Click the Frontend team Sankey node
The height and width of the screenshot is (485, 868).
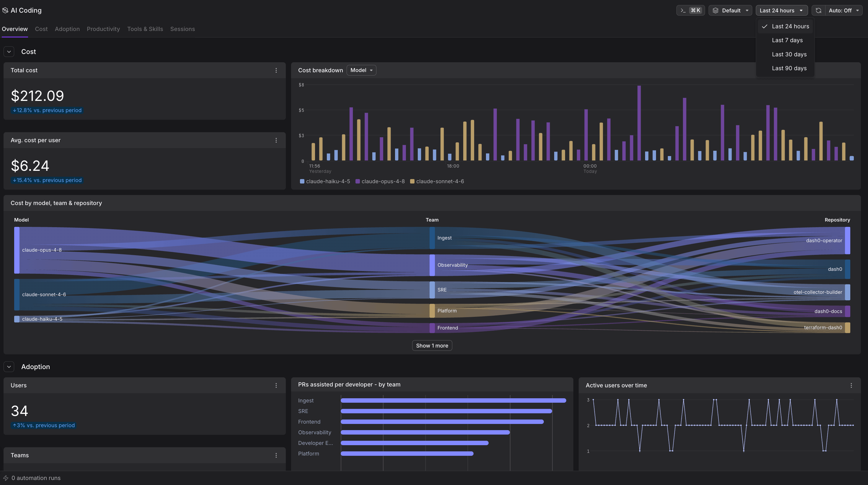tap(432, 328)
